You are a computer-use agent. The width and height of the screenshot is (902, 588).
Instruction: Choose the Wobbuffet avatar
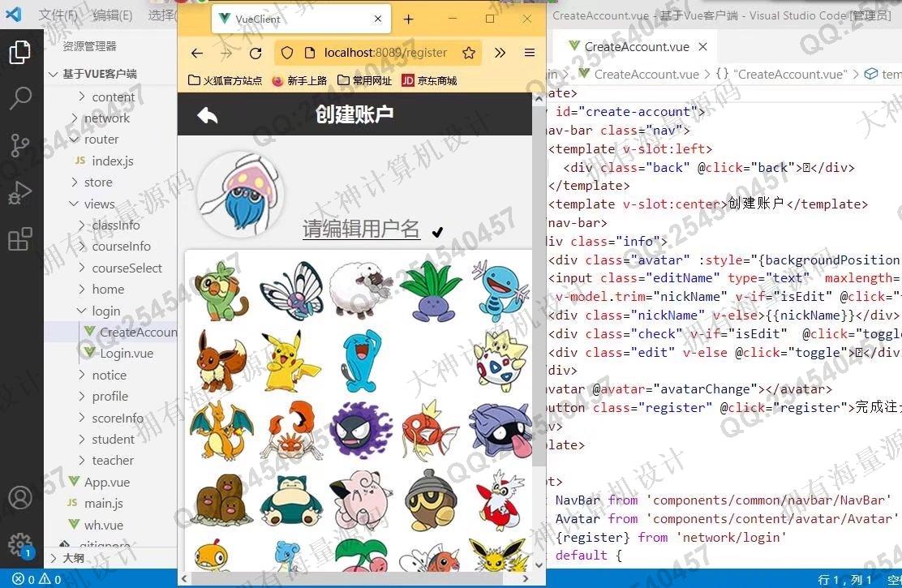361,361
